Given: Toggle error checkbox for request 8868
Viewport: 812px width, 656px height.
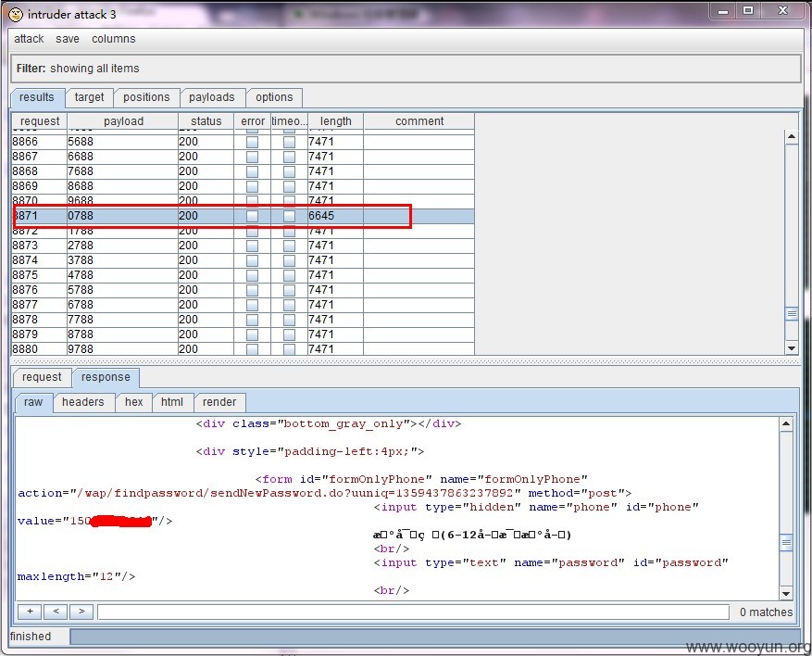Looking at the screenshot, I should [252, 171].
